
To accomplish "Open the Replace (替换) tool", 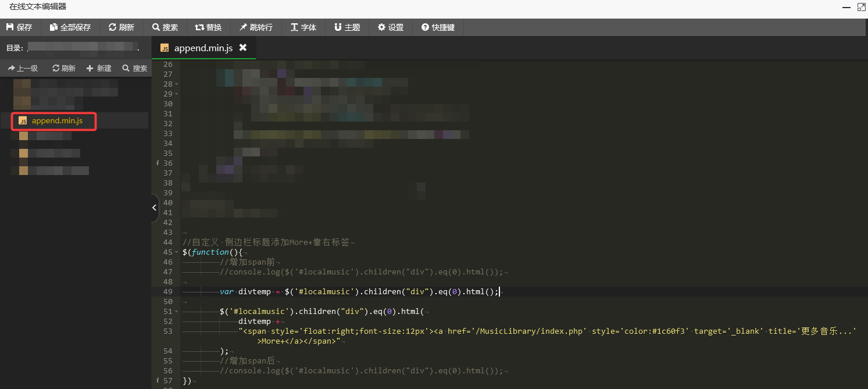I will (x=208, y=27).
